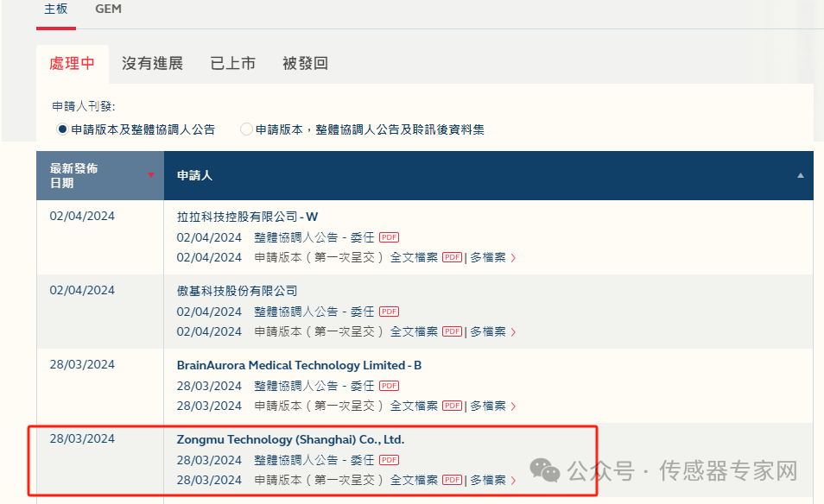The height and width of the screenshot is (504, 824).
Task: Open PDF icon for Zongmu 全文檔案
Action: (x=452, y=480)
